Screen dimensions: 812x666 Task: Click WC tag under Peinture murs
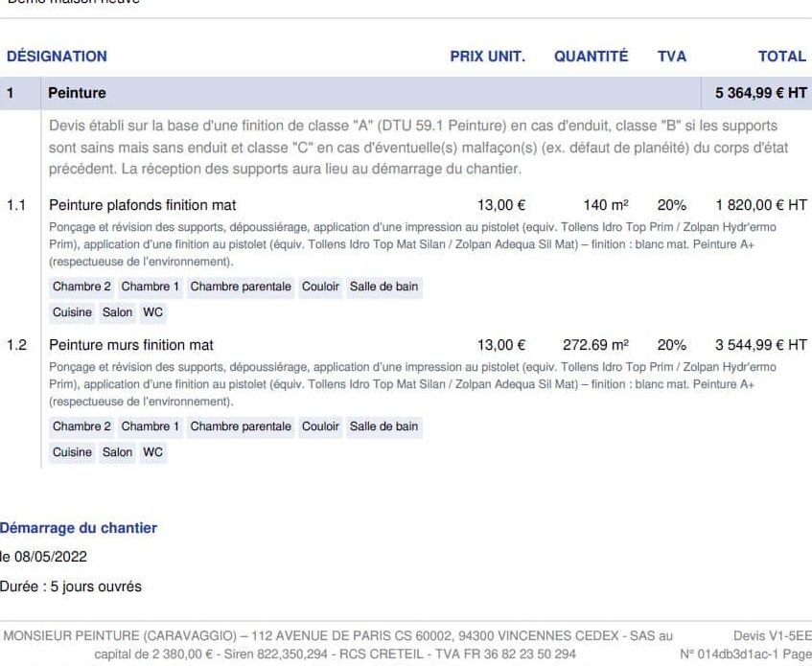(152, 452)
